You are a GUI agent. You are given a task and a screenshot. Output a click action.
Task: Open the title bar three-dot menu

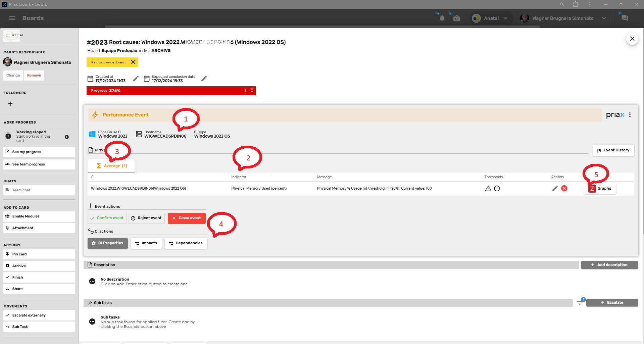(589, 4)
